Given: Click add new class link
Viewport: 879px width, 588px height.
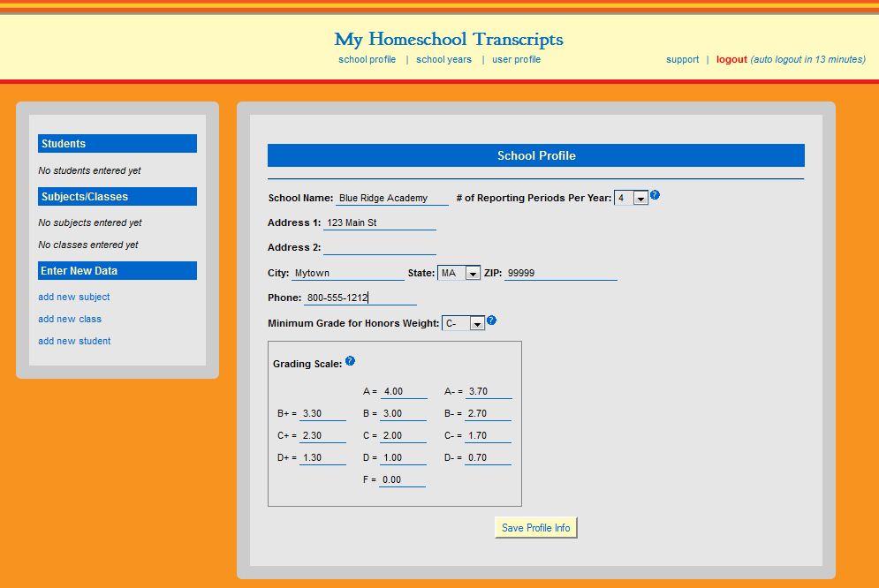Looking at the screenshot, I should point(70,320).
